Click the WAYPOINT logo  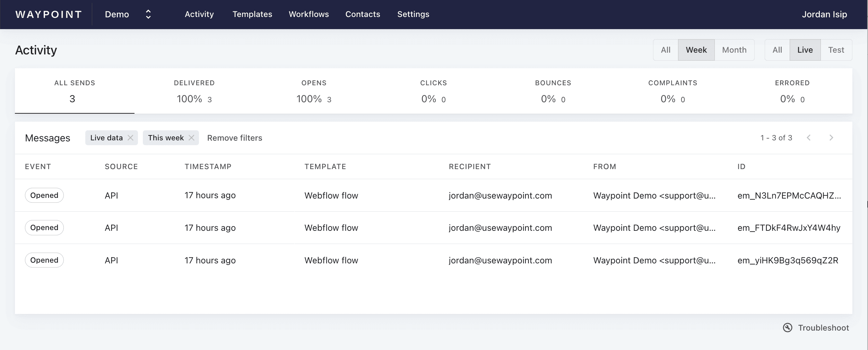click(x=49, y=14)
